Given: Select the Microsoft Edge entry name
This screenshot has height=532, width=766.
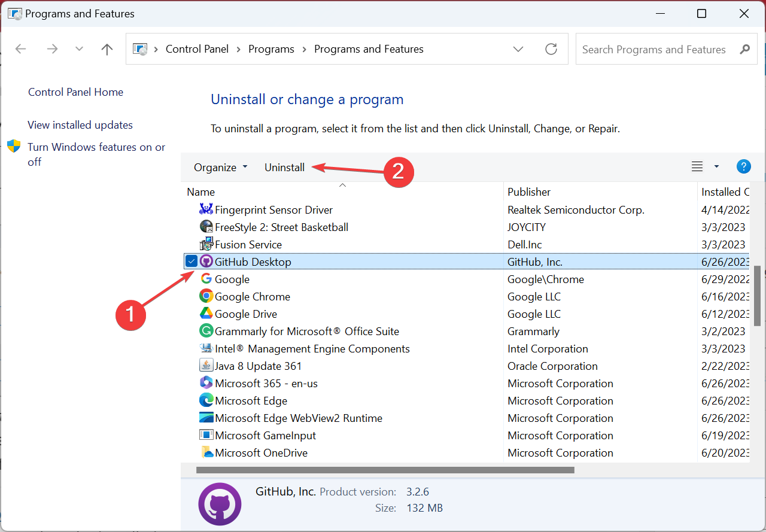Looking at the screenshot, I should point(251,400).
